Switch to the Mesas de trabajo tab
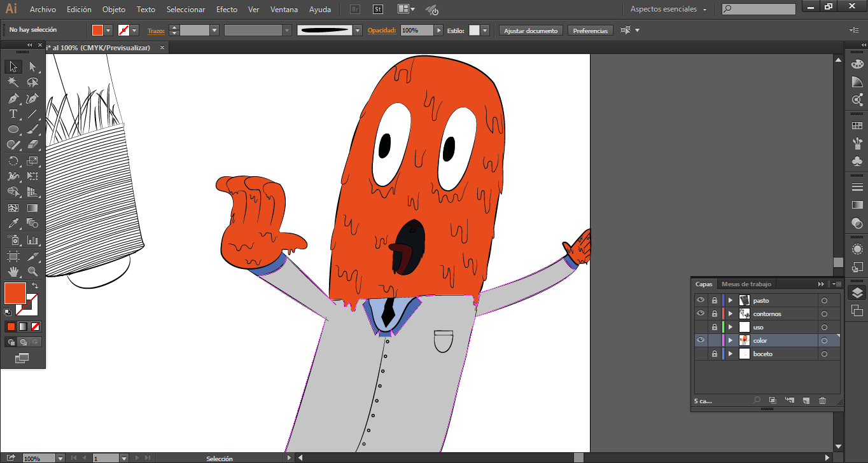 click(746, 284)
